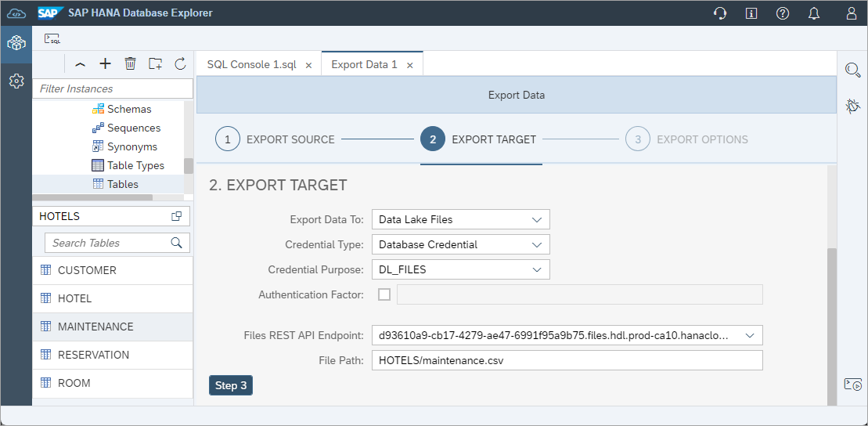Image resolution: width=868 pixels, height=426 pixels.
Task: Click the Export Data header banner
Action: [517, 95]
